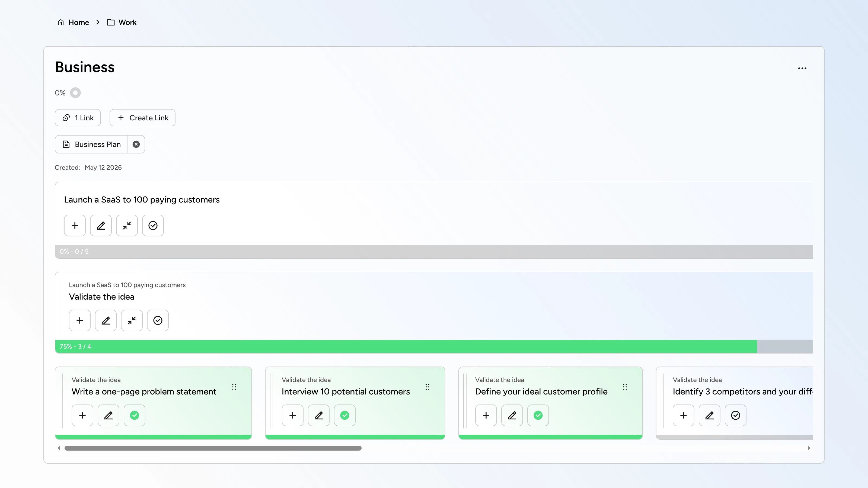This screenshot has width=868, height=488.
Task: Click the Create Link button
Action: pyautogui.click(x=142, y=118)
